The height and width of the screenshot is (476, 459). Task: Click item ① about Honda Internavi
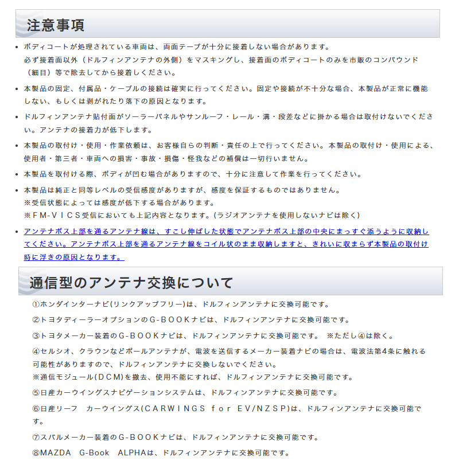coord(181,304)
